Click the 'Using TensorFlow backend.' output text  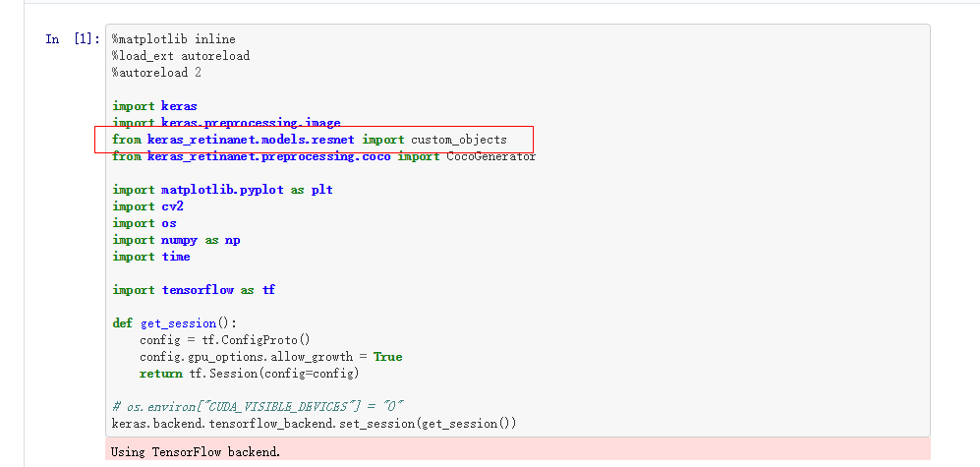pyautogui.click(x=196, y=451)
